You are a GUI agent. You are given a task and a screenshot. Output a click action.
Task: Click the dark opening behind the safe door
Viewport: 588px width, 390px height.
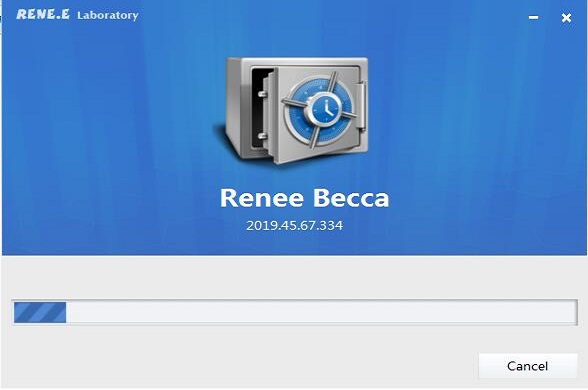pyautogui.click(x=258, y=108)
